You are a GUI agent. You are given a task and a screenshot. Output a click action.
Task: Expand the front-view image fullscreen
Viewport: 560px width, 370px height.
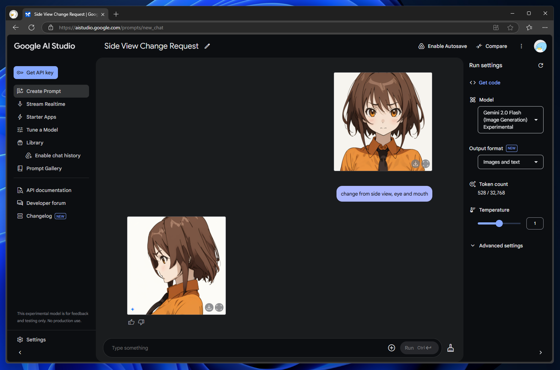click(x=426, y=164)
